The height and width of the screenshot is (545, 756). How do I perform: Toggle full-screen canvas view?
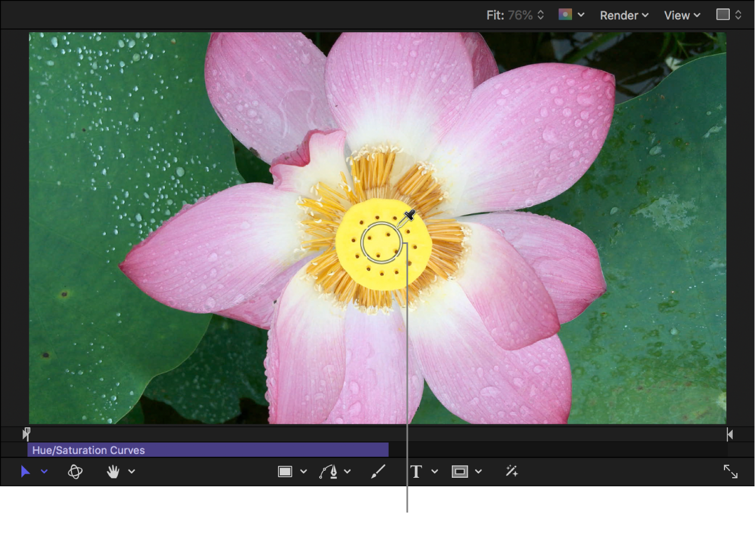point(731,471)
